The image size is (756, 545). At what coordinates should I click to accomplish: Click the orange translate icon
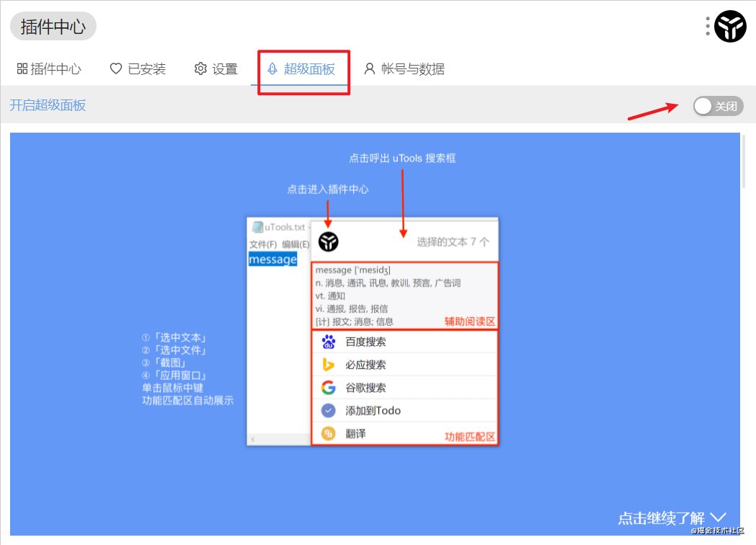[x=329, y=433]
